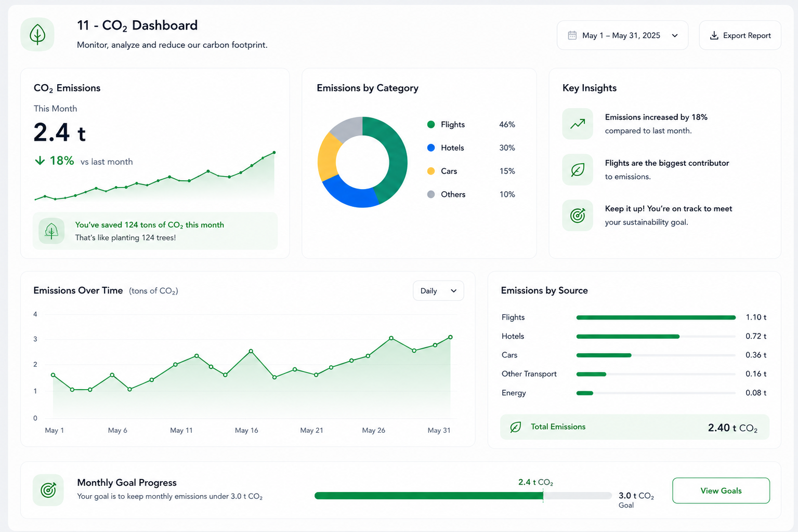Click the 'vs last month' text
This screenshot has height=532, width=798.
click(x=107, y=162)
